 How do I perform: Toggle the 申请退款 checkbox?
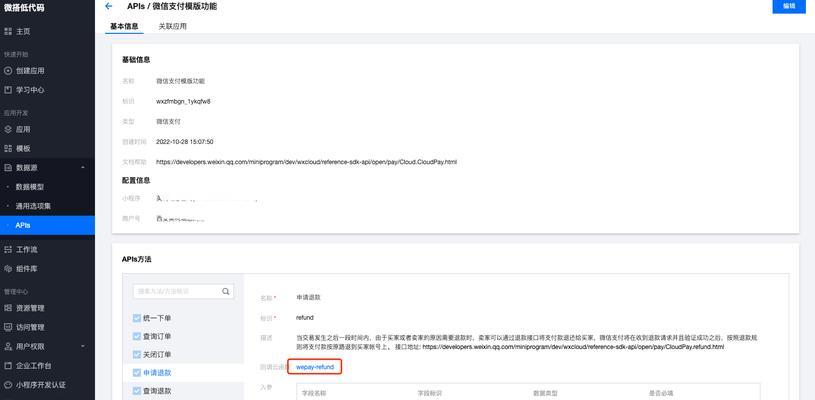(x=137, y=372)
